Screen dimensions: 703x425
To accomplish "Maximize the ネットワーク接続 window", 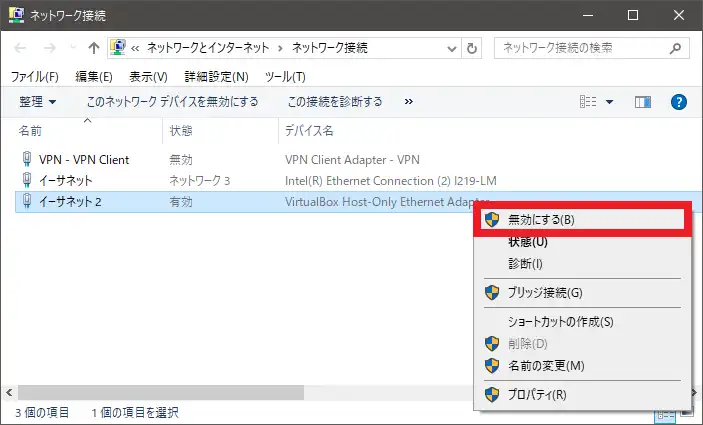I will click(633, 15).
